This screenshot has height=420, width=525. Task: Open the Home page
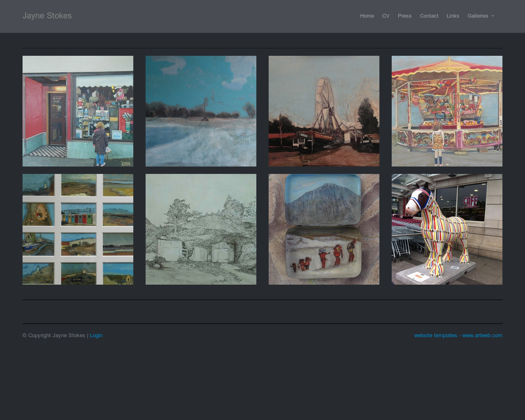pyautogui.click(x=367, y=16)
